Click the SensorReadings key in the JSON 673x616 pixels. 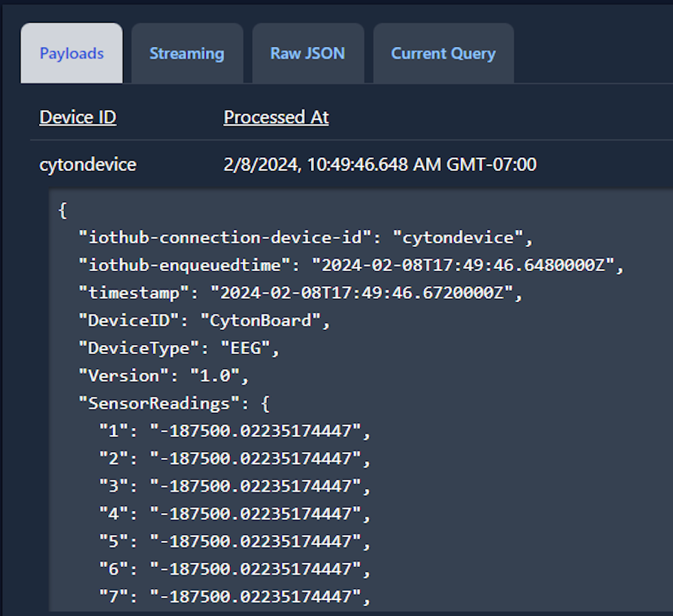[159, 404]
